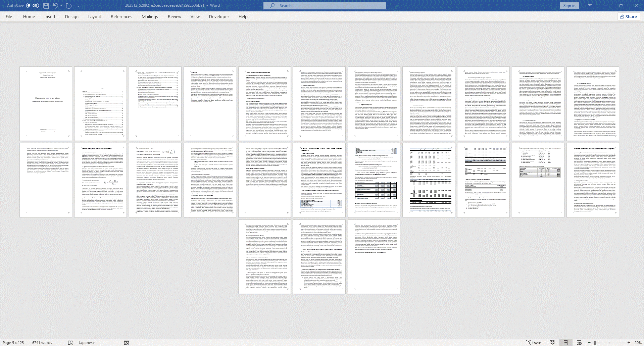The height and width of the screenshot is (346, 644).
Task: Open the proofing errors icon in status bar
Action: point(70,343)
